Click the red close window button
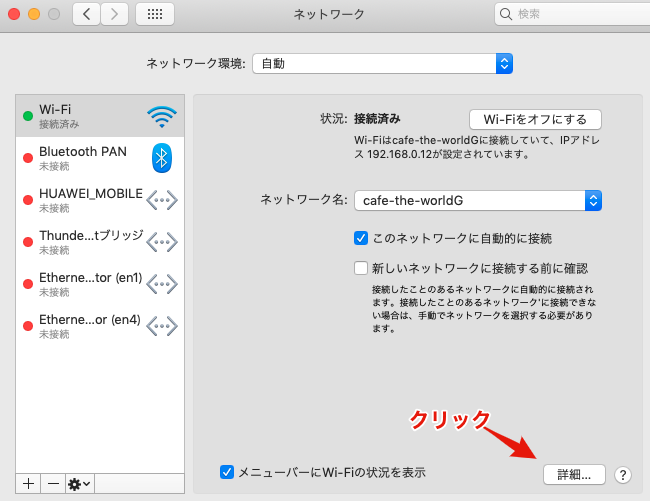This screenshot has width=650, height=501. (14, 14)
